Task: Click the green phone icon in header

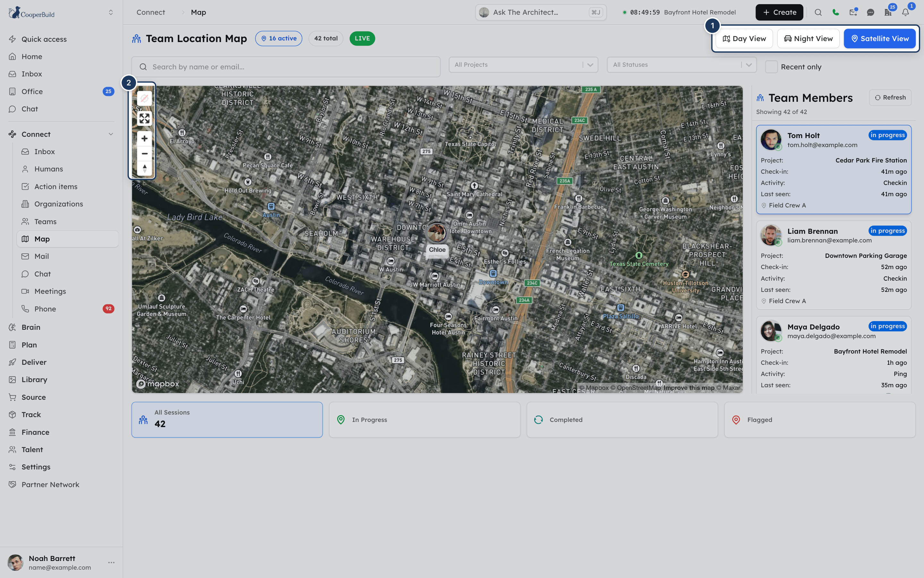Action: [x=835, y=12]
